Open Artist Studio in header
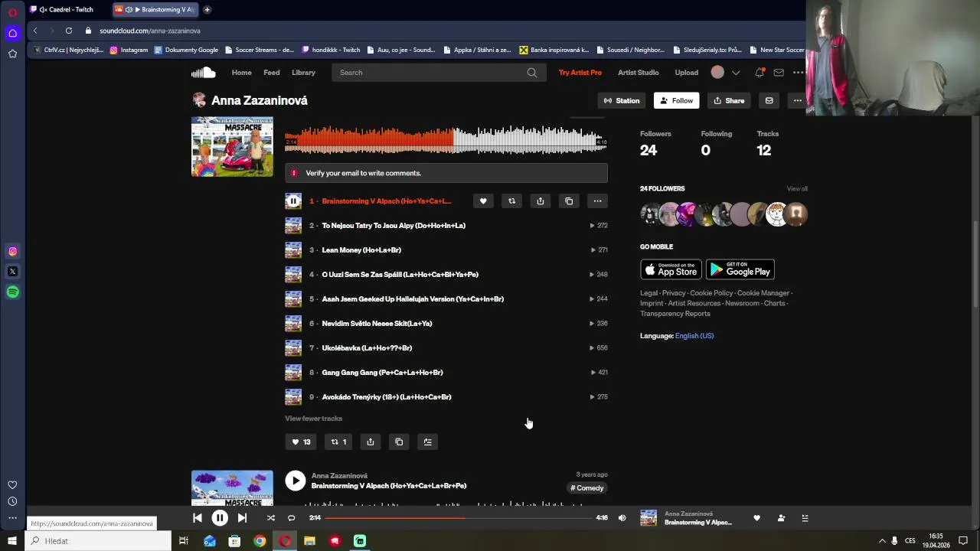The image size is (980, 551). point(638,73)
